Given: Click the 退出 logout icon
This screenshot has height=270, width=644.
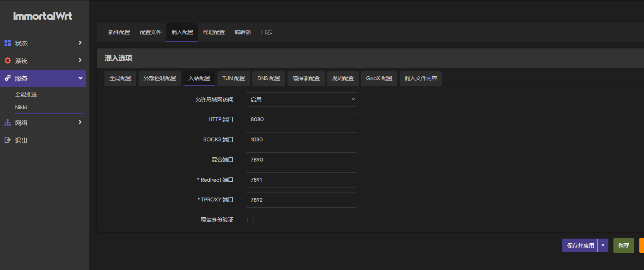Looking at the screenshot, I should (x=8, y=140).
